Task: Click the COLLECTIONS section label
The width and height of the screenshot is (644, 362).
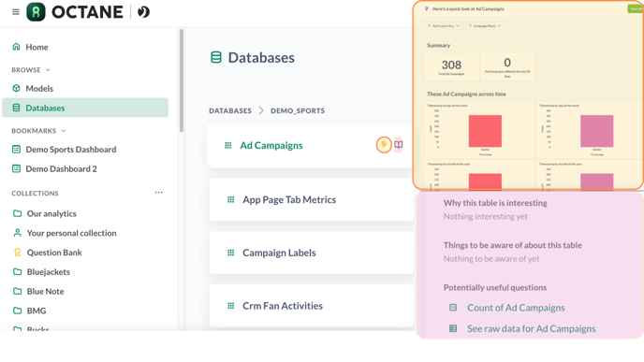Action: [x=35, y=194]
